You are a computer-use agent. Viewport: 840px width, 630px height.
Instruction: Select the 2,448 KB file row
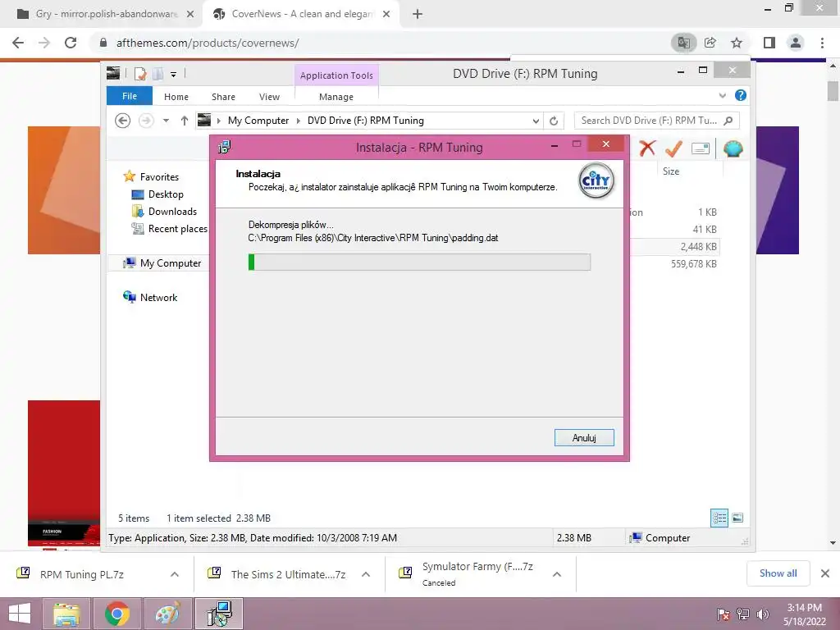coord(674,246)
